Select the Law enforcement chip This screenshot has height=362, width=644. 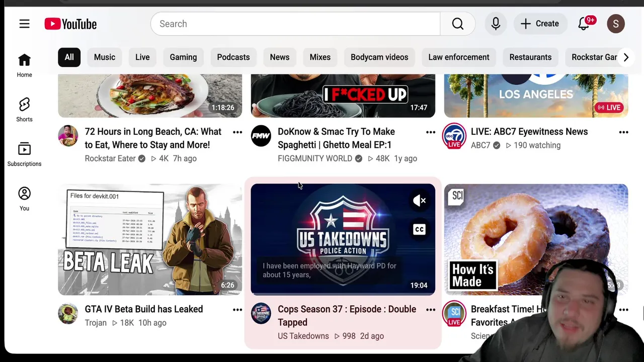(x=459, y=57)
